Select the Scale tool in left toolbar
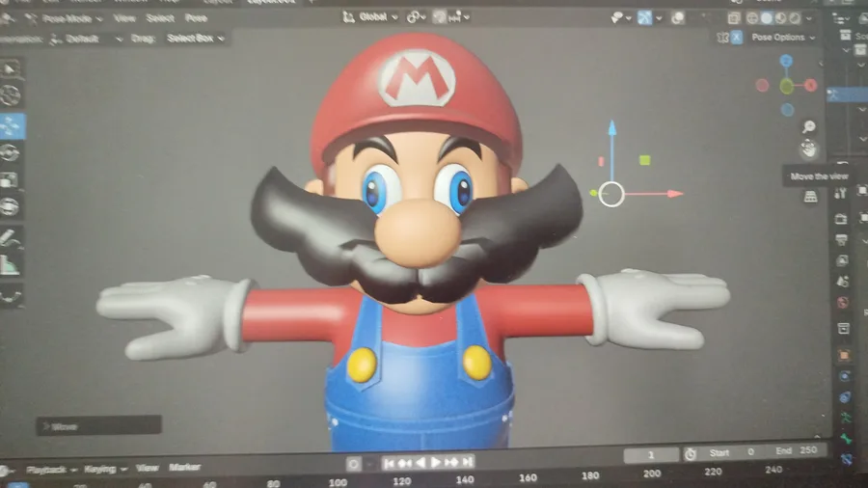This screenshot has width=868, height=488. pos(11,179)
